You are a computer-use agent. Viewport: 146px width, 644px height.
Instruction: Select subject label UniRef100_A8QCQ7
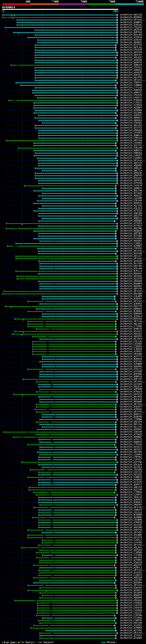tap(131, 196)
